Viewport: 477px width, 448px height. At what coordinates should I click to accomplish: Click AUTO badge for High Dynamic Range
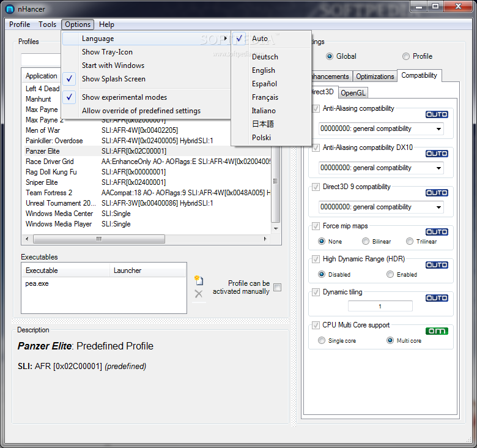pyautogui.click(x=437, y=265)
